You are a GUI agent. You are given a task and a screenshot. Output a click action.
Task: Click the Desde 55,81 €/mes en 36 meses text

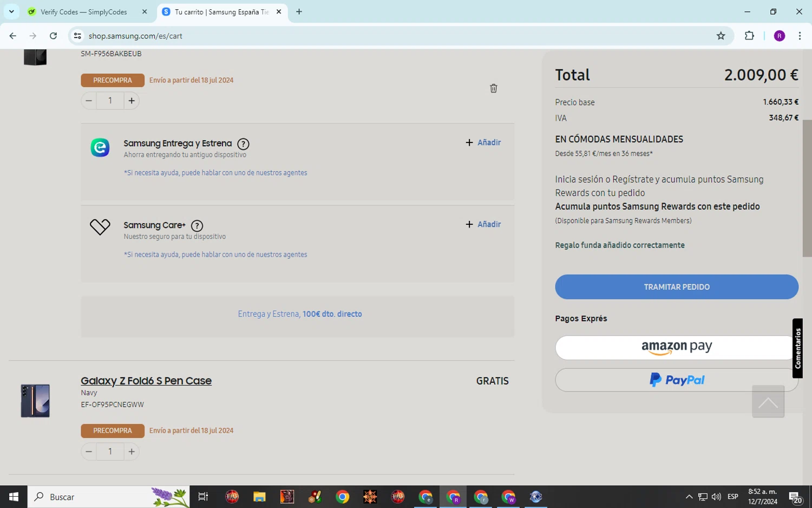point(604,154)
